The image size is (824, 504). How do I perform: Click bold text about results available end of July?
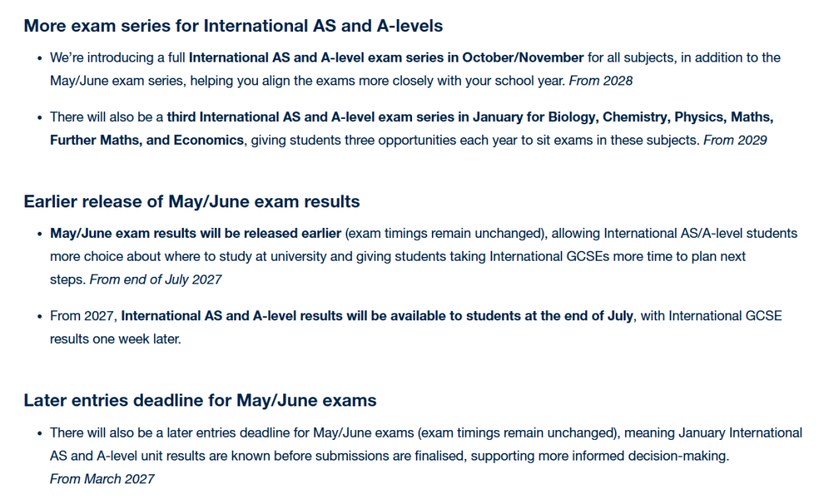[x=378, y=316]
